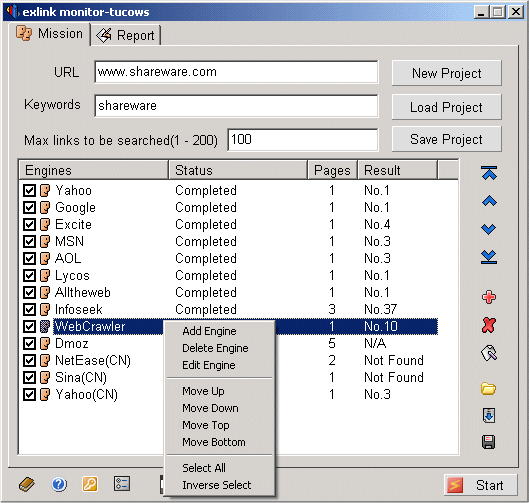Viewport: 529px width, 503px height.
Task: Switch to the Report tab
Action: coord(126,35)
